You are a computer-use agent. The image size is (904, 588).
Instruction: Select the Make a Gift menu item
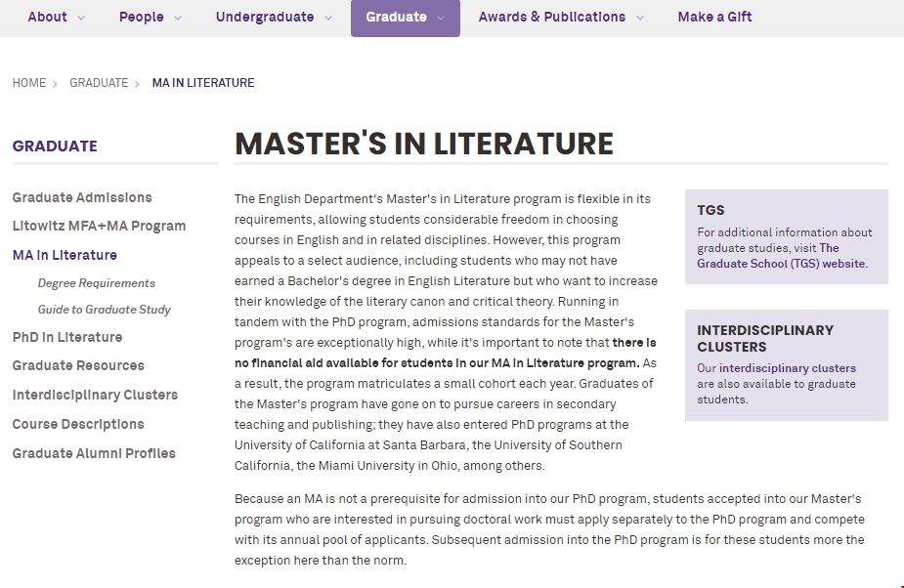[x=714, y=17]
